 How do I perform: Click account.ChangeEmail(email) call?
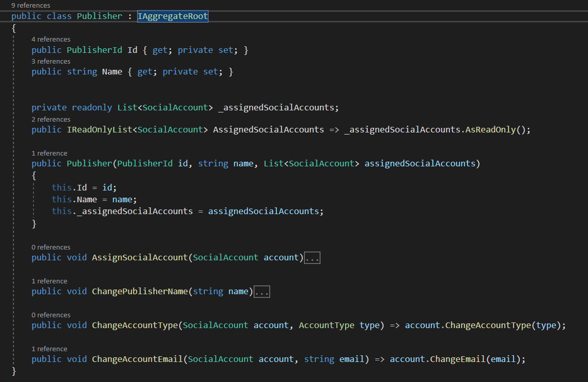tap(458, 359)
